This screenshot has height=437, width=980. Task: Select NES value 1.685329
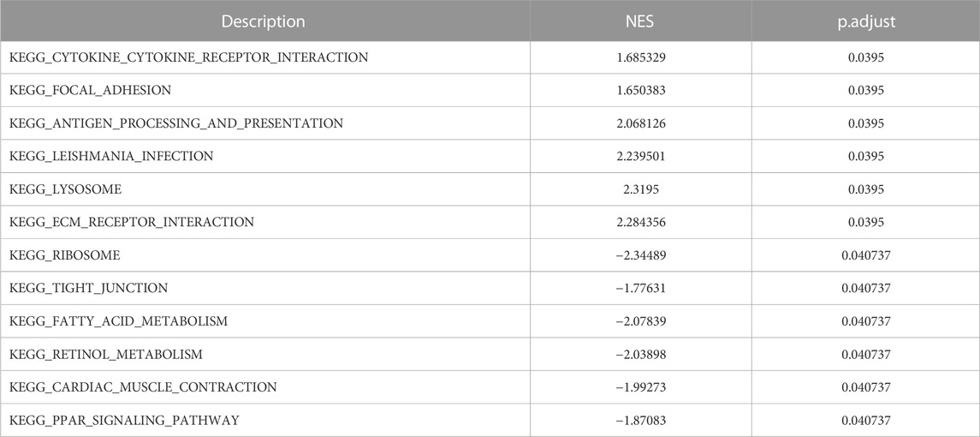pos(640,57)
